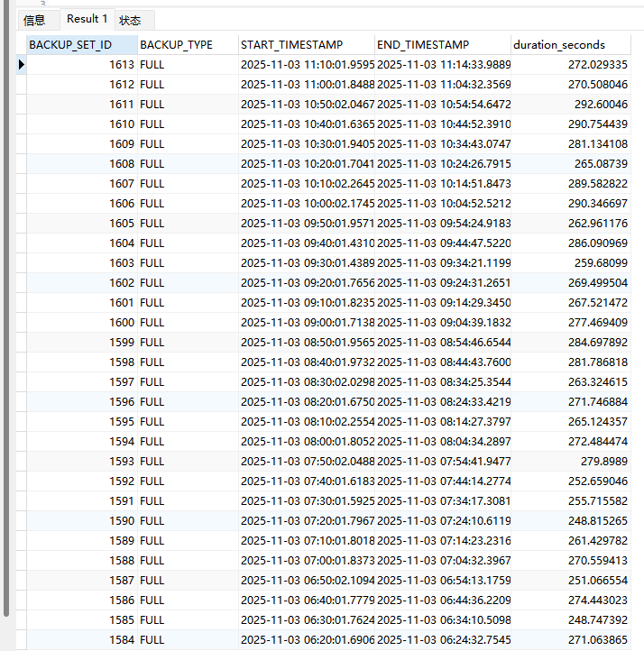Click start timestamp 2025-11-03 07:00:01.8373

pyautogui.click(x=307, y=561)
